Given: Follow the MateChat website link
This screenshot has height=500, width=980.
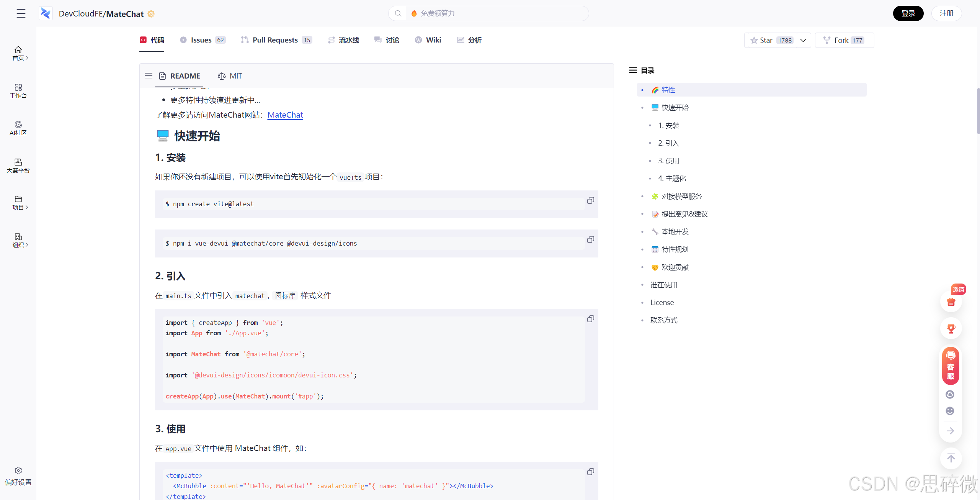Looking at the screenshot, I should pyautogui.click(x=285, y=115).
